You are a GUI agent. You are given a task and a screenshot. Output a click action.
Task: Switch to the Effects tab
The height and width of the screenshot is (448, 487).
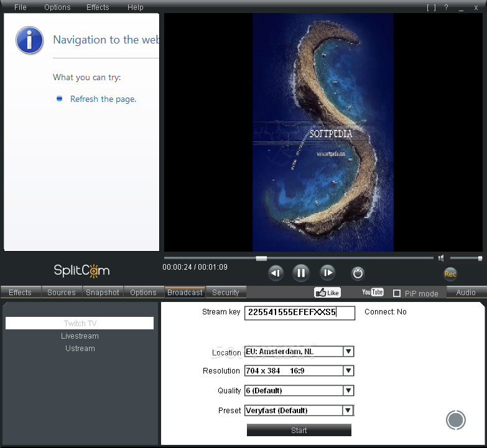(x=21, y=292)
